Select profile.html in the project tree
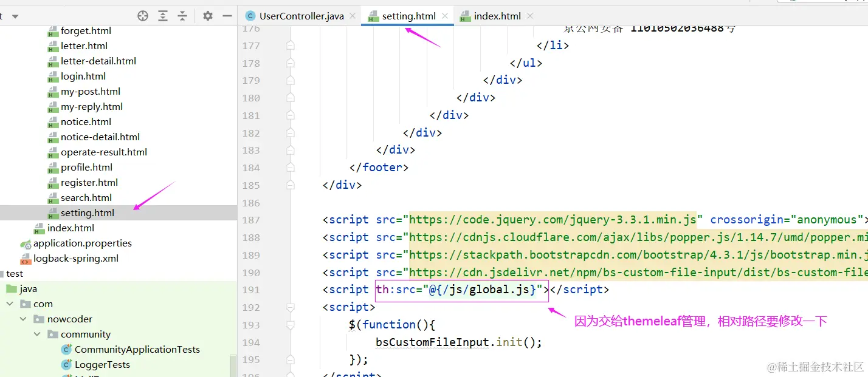The width and height of the screenshot is (868, 377). coord(86,168)
